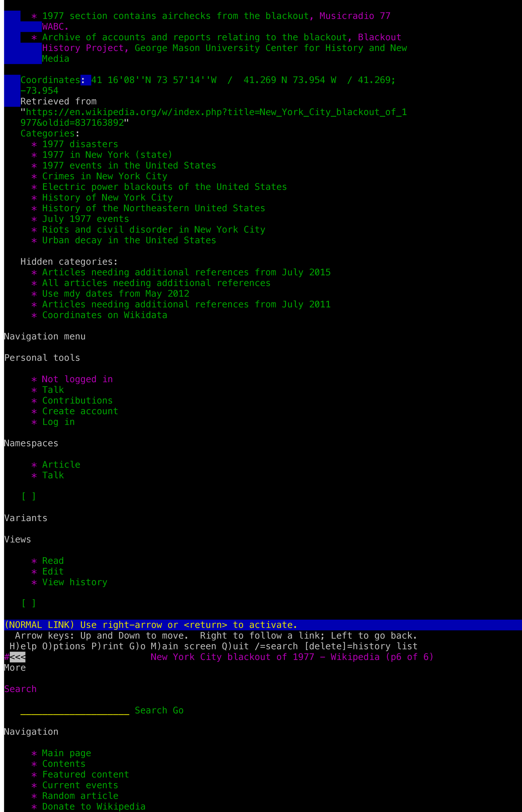Click the Search submit button

click(151, 710)
